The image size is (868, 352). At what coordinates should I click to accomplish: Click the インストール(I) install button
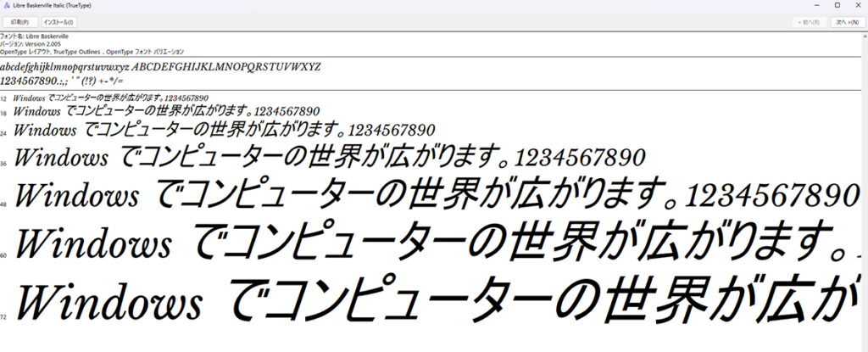[x=58, y=22]
